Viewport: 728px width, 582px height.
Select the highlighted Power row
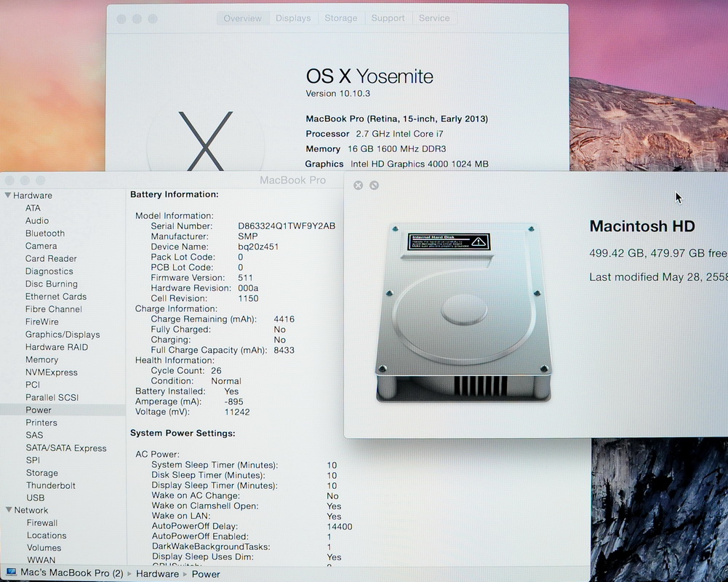(x=63, y=410)
